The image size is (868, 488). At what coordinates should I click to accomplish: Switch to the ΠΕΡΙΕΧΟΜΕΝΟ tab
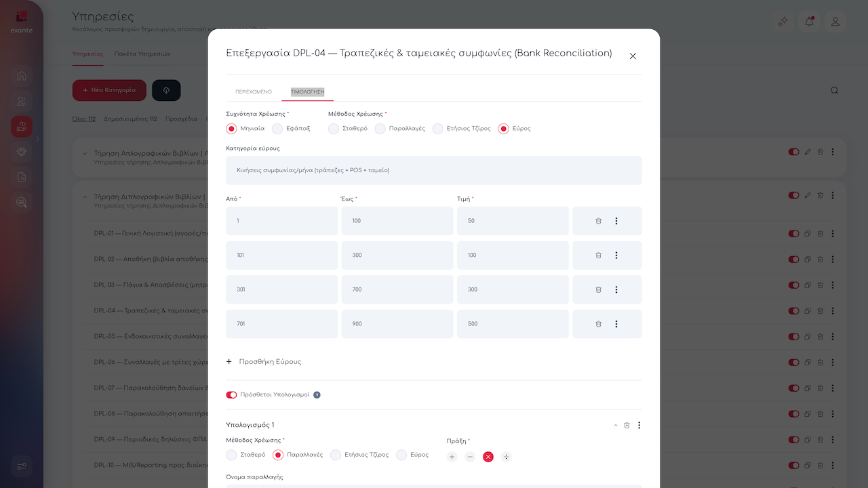pos(254,91)
